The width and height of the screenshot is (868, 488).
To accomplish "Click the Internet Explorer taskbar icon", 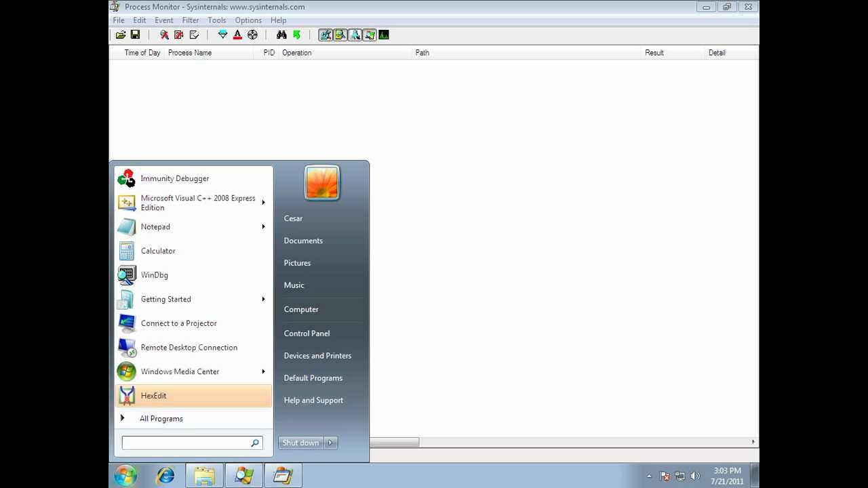I will (x=165, y=475).
